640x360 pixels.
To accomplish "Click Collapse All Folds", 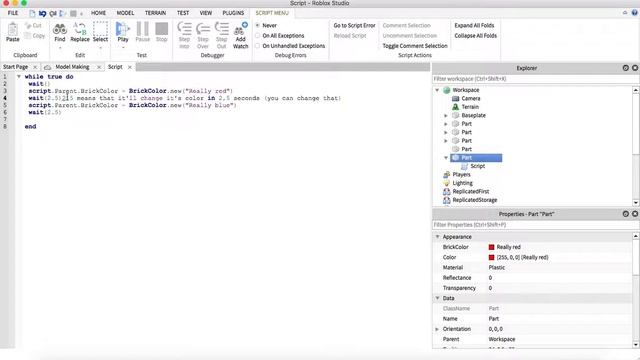I will (x=476, y=36).
